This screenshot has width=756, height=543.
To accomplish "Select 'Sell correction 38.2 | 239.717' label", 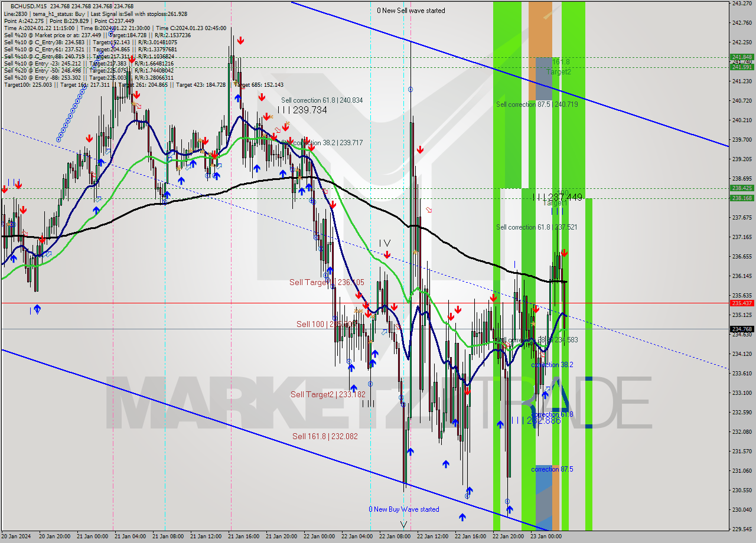I will (322, 143).
